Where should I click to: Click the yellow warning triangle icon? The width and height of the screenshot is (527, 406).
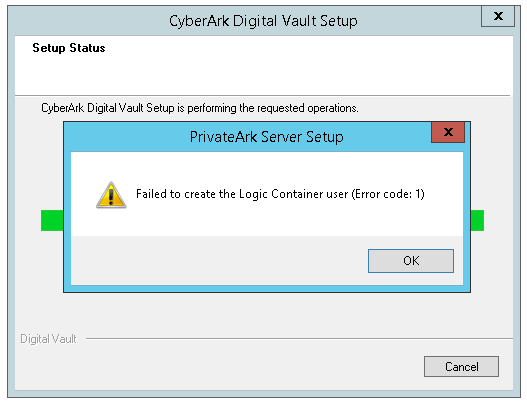tap(111, 195)
